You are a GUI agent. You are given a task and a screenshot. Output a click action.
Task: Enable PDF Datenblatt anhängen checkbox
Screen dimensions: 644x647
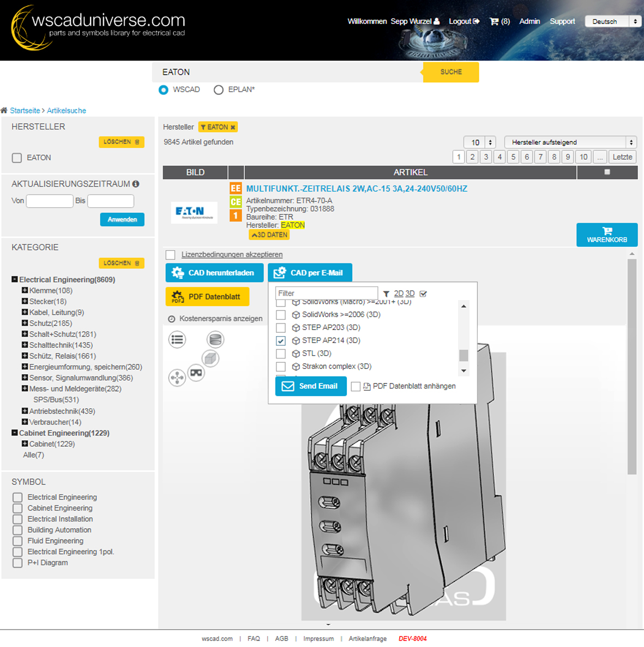coord(356,387)
